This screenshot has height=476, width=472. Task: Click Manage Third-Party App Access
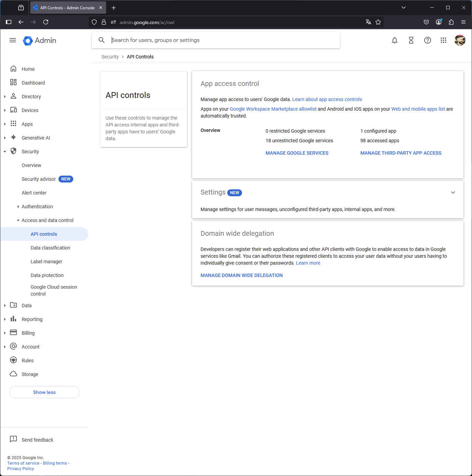click(401, 153)
